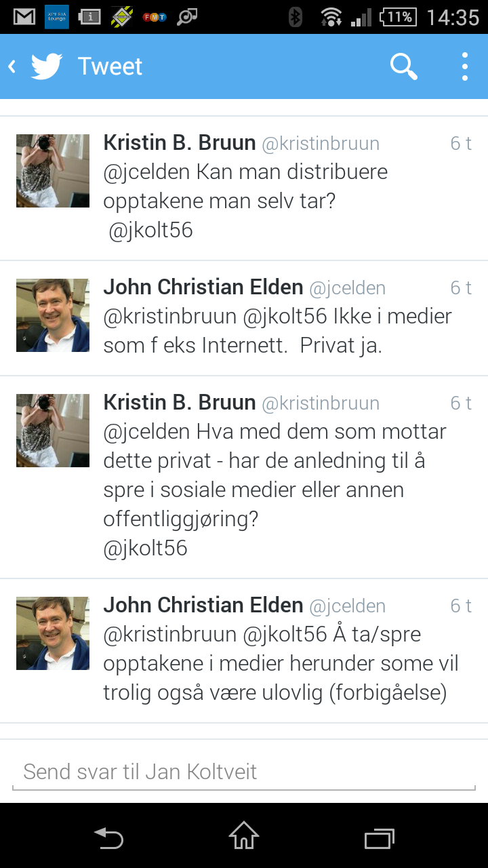Viewport: 488px width, 868px height.
Task: Open search with the magnifier icon
Action: [404, 66]
